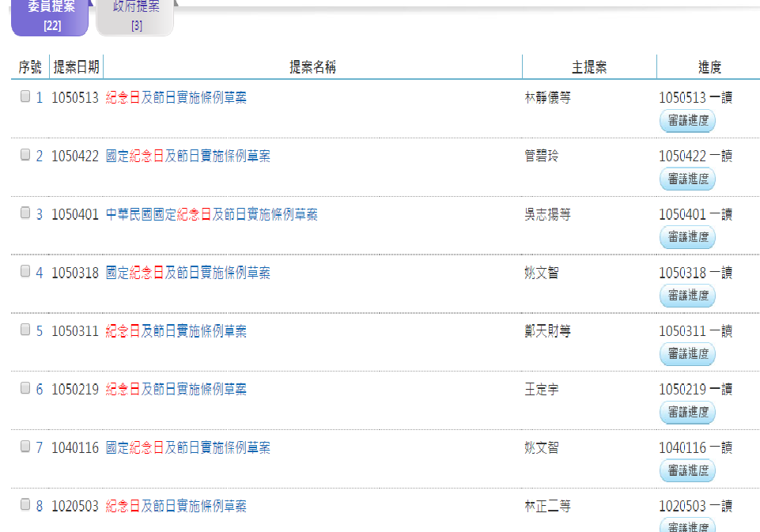This screenshot has height=532, width=760.
Task: Check the row 7 checkbox
Action: [25, 447]
